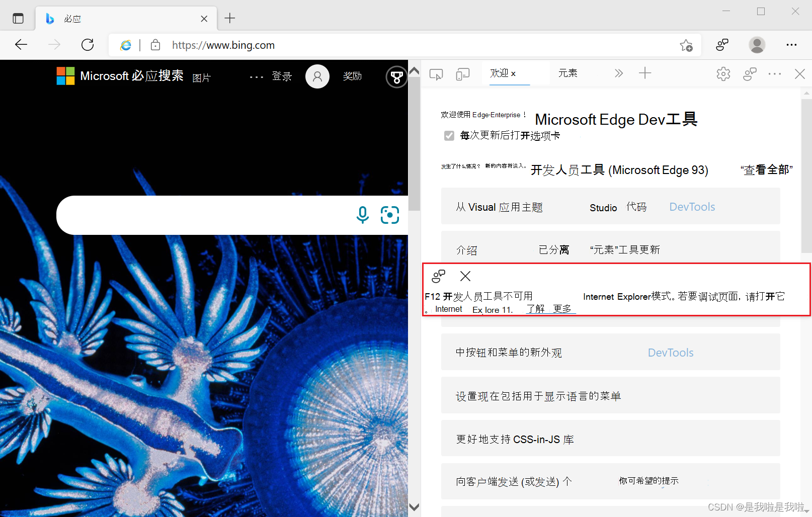812x517 pixels.
Task: View site info via the lock icon
Action: click(155, 45)
